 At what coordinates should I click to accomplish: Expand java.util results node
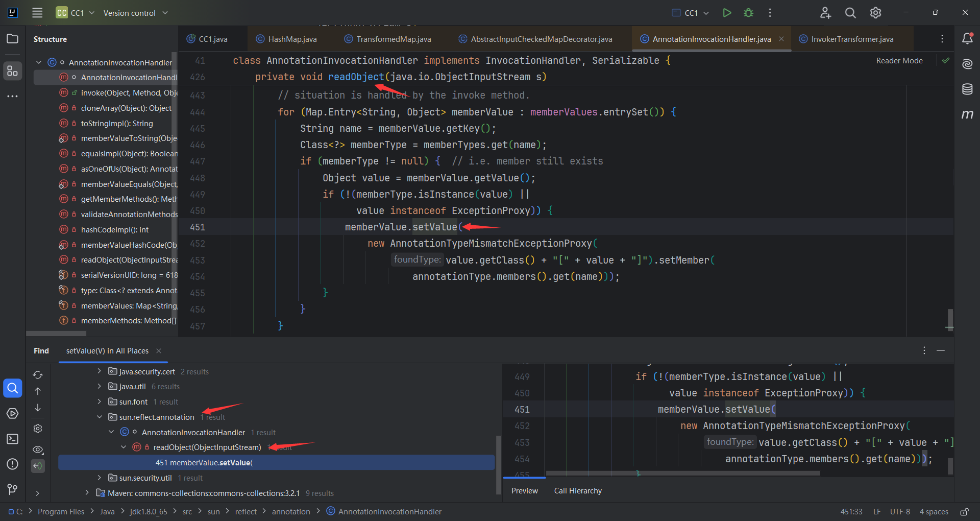pos(99,387)
